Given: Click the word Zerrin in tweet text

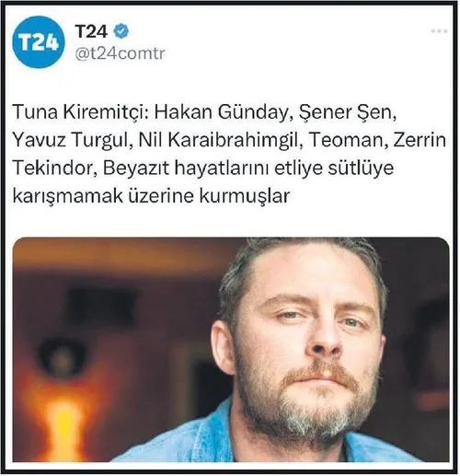Looking at the screenshot, I should pyautogui.click(x=420, y=141).
